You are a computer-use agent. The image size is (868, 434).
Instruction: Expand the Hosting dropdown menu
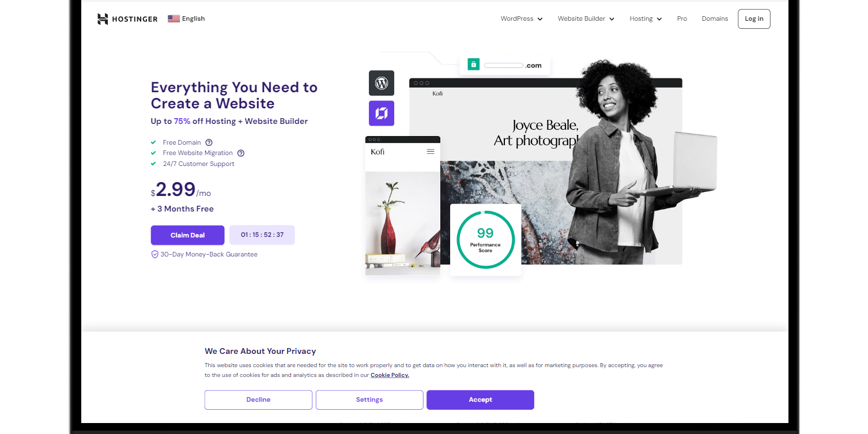[646, 19]
